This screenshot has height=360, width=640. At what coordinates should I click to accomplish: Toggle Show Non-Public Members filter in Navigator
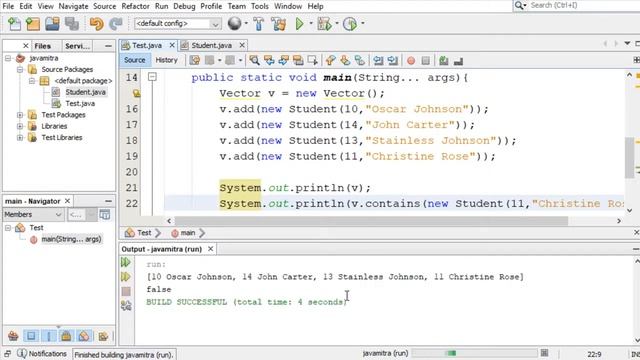(x=66, y=336)
